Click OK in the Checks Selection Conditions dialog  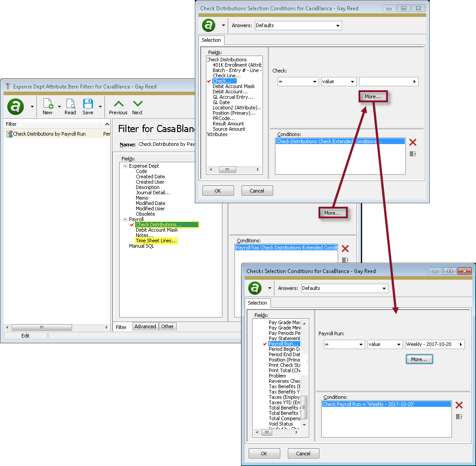point(264,453)
